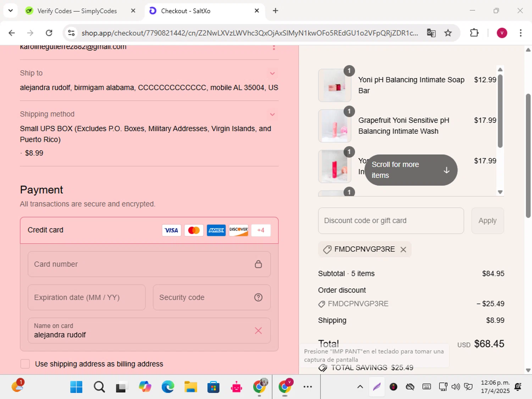Click the page scrollbar down arrow

(528, 370)
